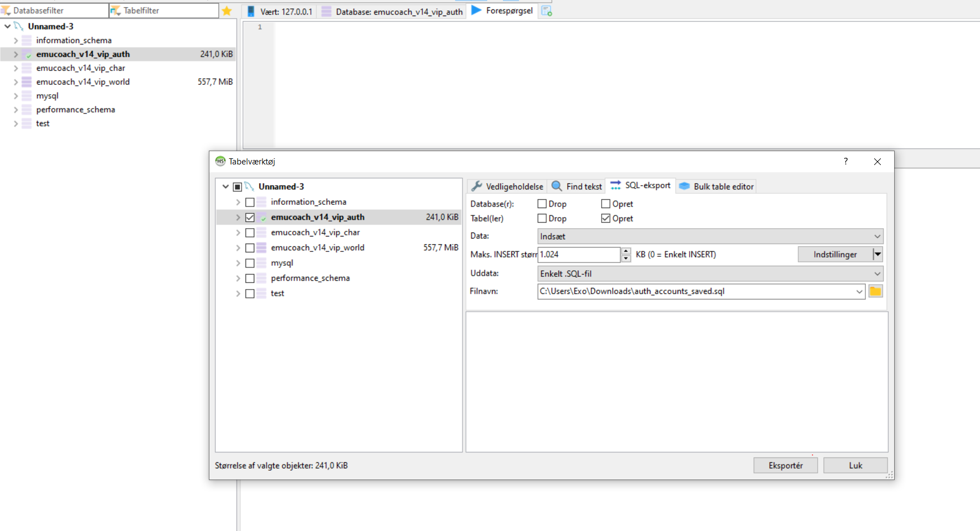The width and height of the screenshot is (980, 531).
Task: Click the Filnavn path input field
Action: [x=695, y=291]
